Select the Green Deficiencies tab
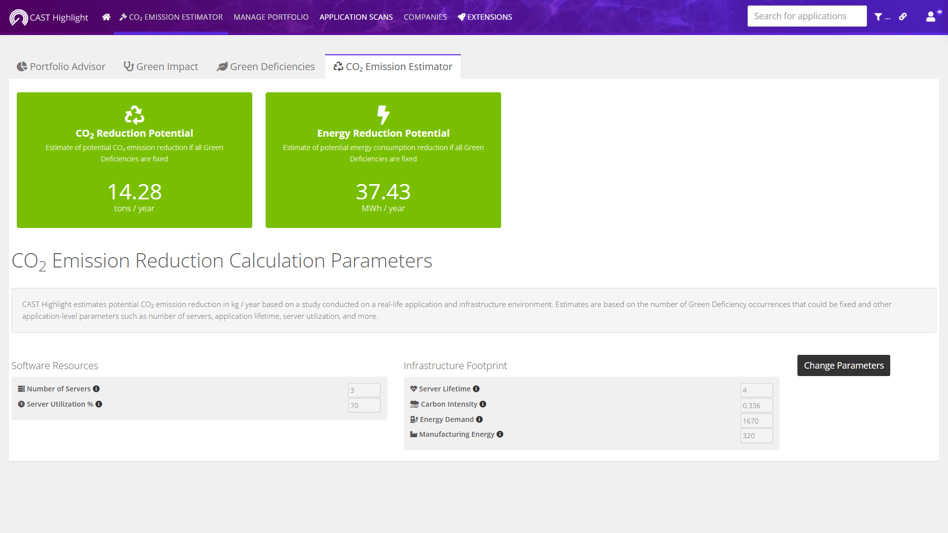Screen dimensions: 948x533 266,67
